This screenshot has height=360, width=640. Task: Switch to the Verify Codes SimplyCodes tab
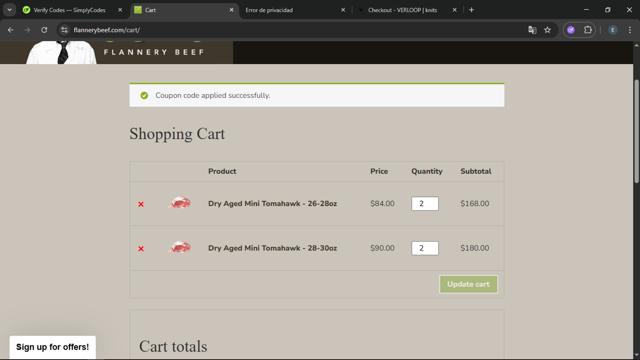pos(69,10)
